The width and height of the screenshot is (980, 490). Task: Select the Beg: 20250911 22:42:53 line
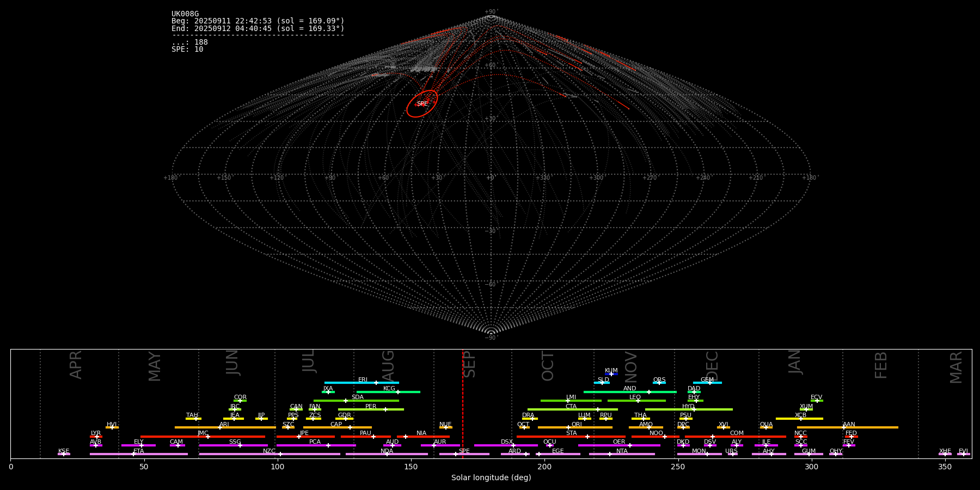[258, 21]
